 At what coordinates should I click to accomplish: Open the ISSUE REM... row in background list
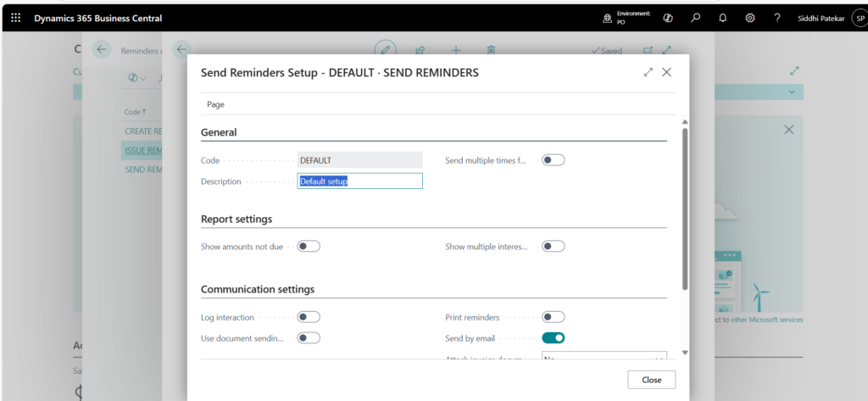pos(143,150)
